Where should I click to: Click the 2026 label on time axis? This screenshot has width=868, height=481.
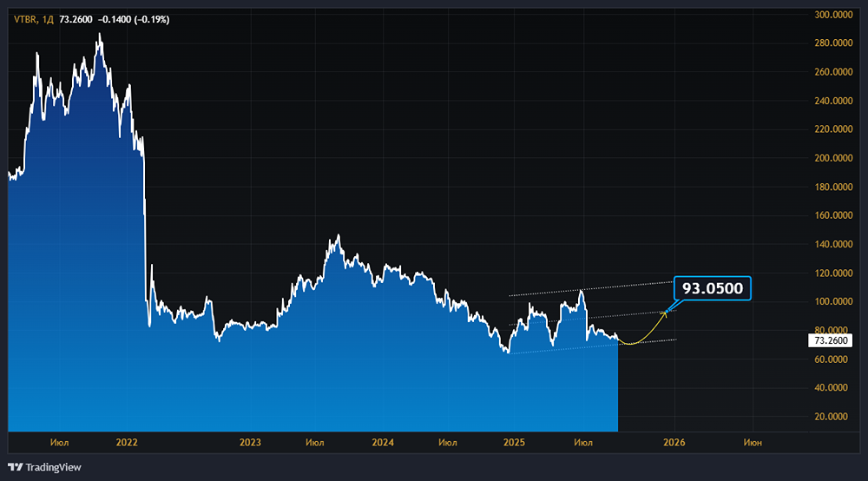pyautogui.click(x=674, y=442)
